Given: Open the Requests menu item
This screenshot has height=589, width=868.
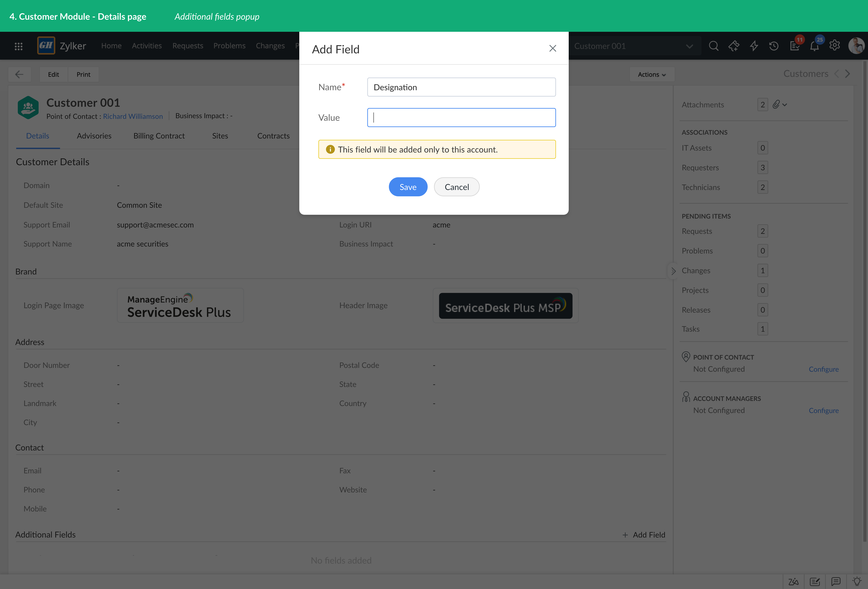Looking at the screenshot, I should click(x=188, y=46).
